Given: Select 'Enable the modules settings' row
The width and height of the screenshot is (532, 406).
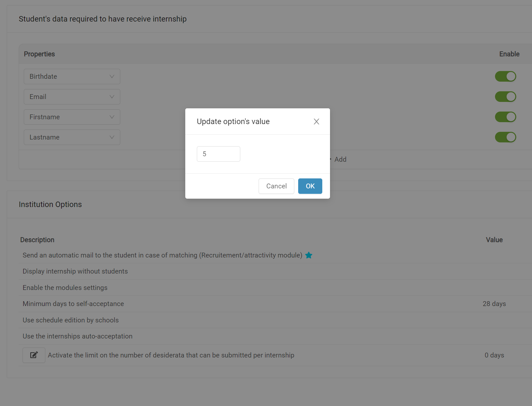Looking at the screenshot, I should [x=275, y=288].
